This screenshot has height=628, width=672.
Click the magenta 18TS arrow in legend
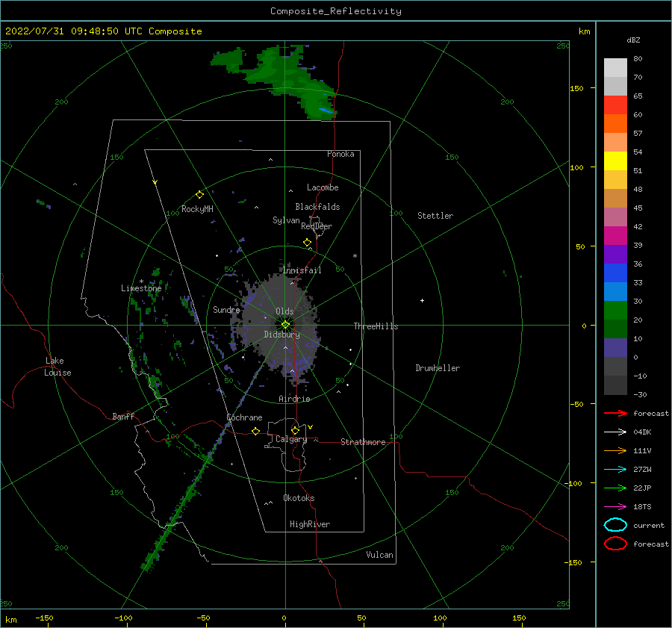[x=615, y=507]
